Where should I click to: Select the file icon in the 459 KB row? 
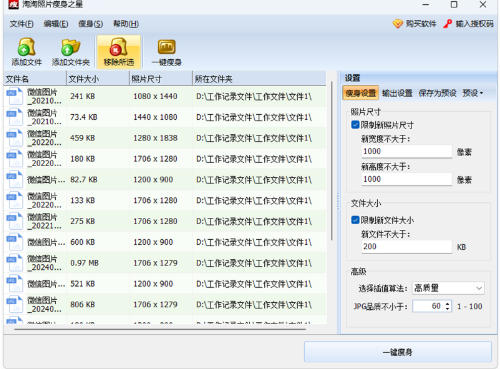point(14,138)
